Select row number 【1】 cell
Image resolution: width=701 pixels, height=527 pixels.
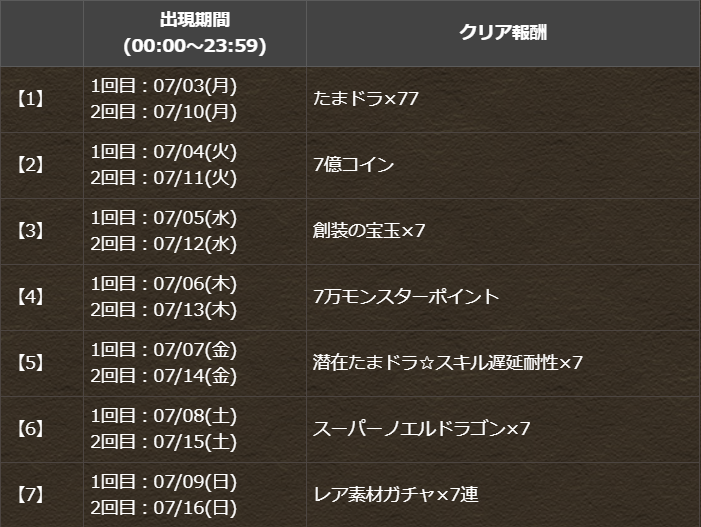pyautogui.click(x=30, y=99)
